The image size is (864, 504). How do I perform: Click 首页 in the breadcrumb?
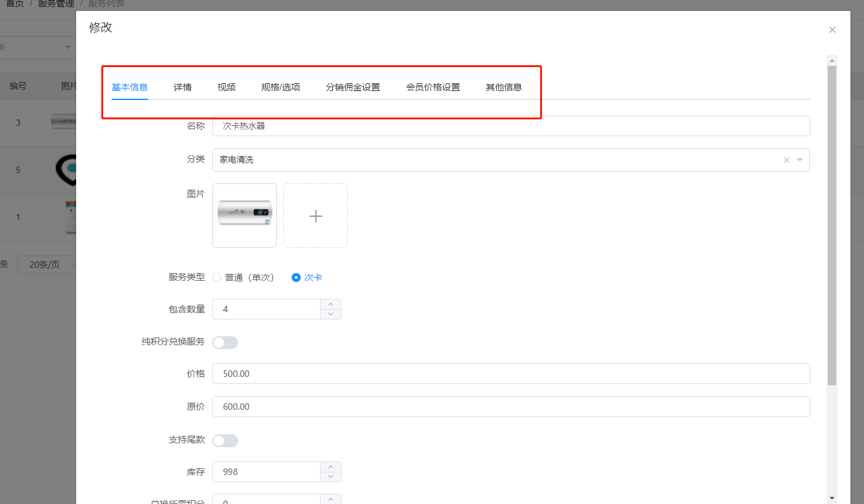coord(15,4)
